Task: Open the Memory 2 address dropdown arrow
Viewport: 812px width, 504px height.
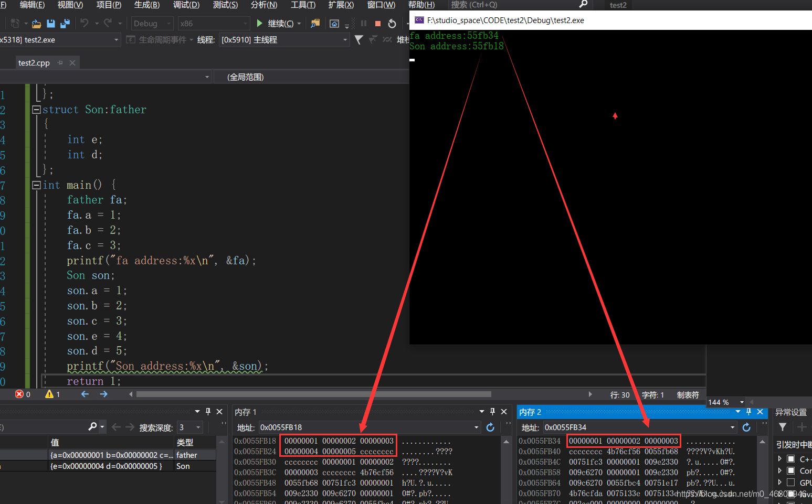Action: point(733,427)
